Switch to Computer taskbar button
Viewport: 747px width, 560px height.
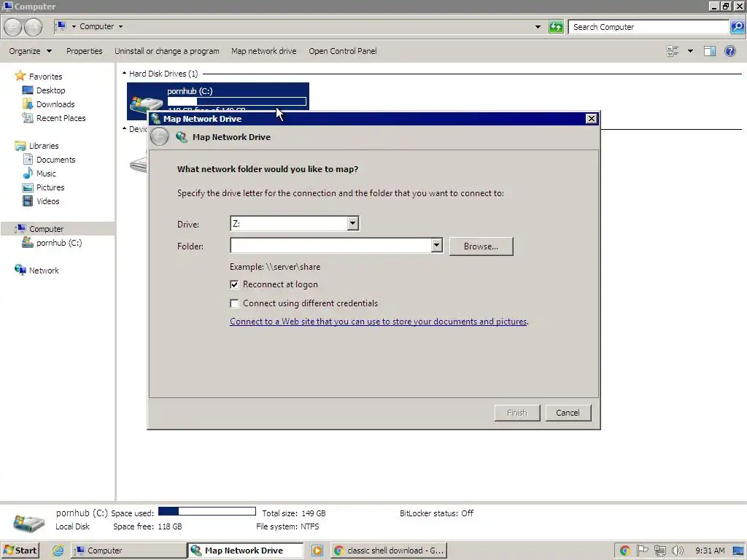[x=128, y=551]
